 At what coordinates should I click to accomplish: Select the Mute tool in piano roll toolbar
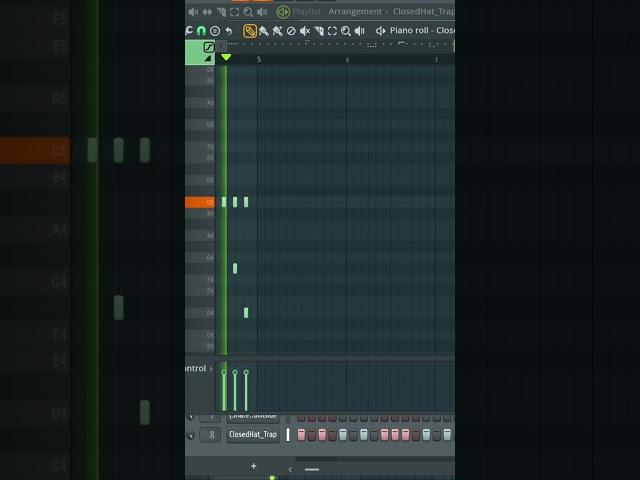pyautogui.click(x=305, y=31)
